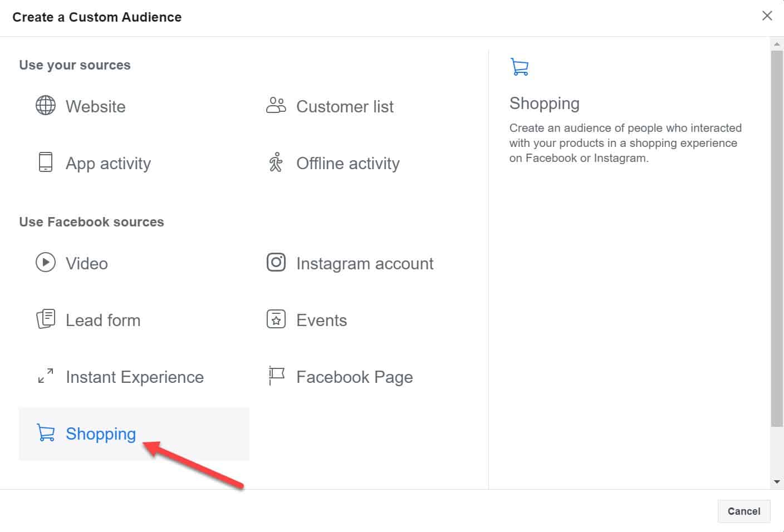Click the Shopping audience description paragraph
Screen dimensions: 784x532
tap(625, 143)
